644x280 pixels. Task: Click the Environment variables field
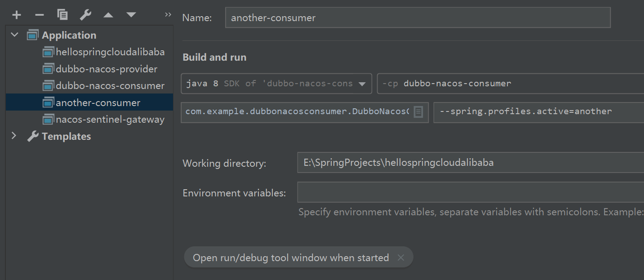[x=471, y=192]
